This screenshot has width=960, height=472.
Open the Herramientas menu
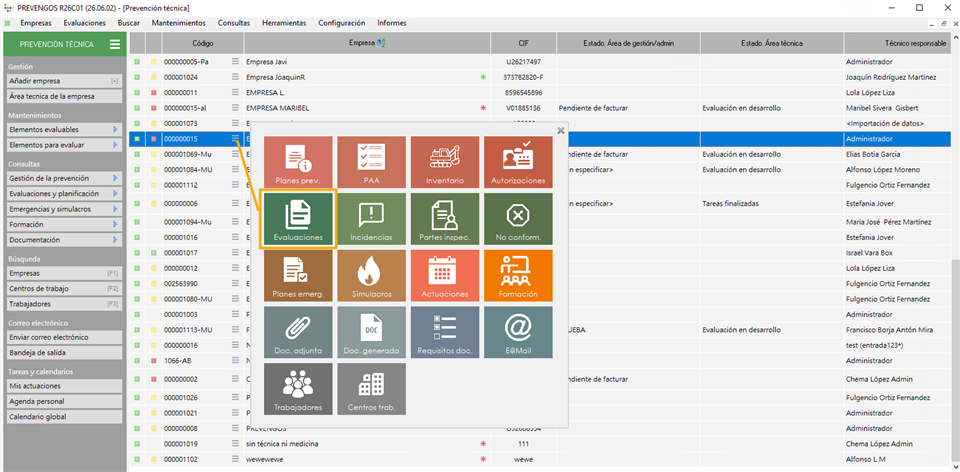coord(284,23)
